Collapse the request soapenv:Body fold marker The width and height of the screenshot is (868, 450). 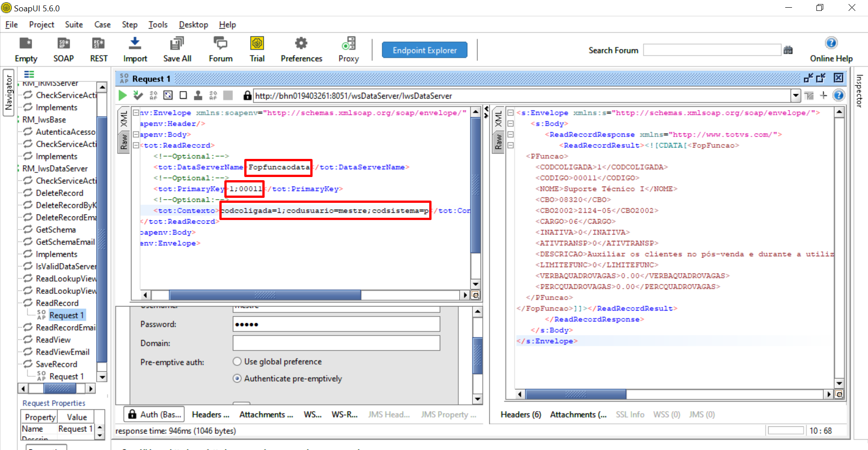[136, 134]
